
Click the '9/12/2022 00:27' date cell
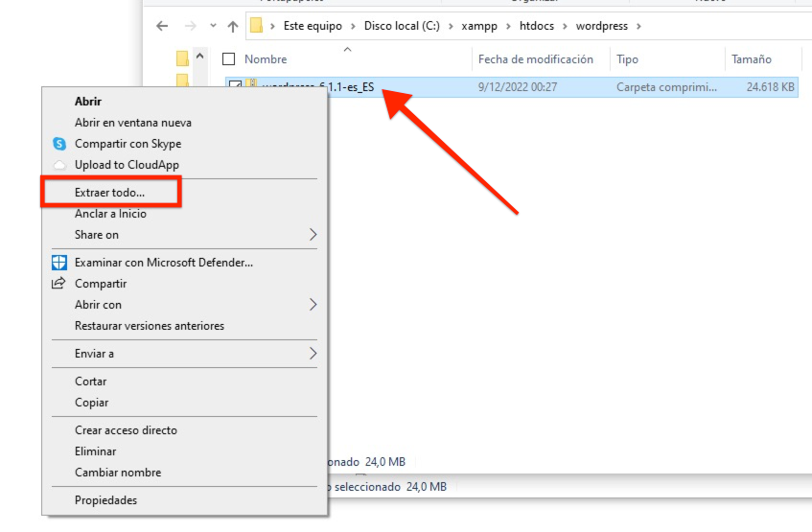518,87
